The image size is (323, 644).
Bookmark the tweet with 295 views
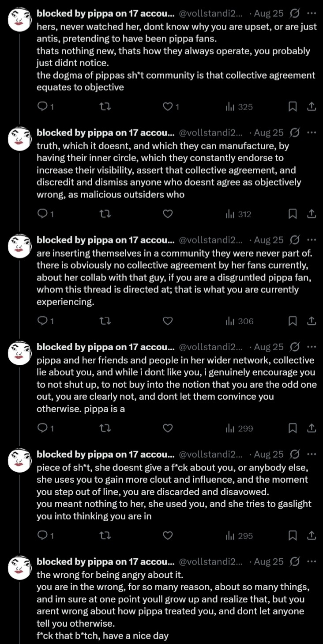293,536
